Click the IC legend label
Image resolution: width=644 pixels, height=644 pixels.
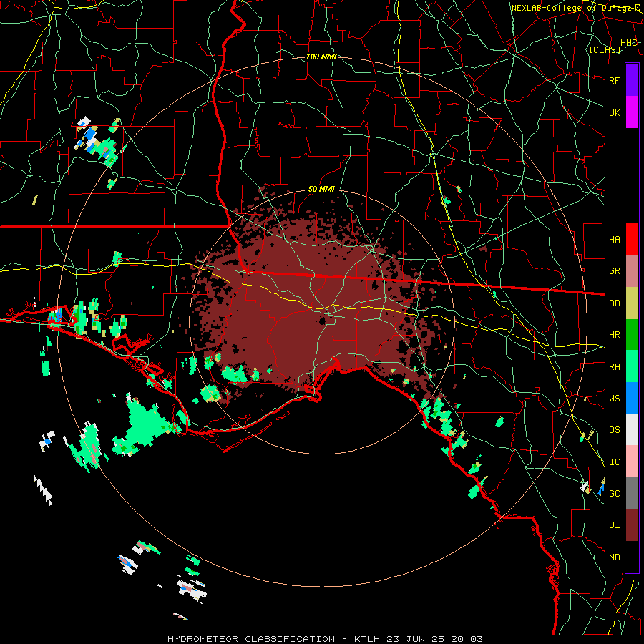(x=615, y=462)
